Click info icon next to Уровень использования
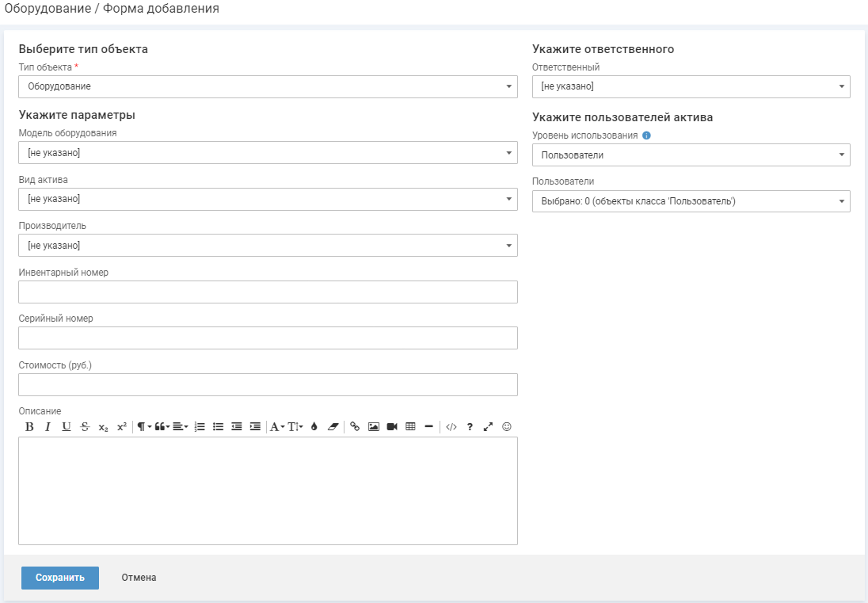Image resolution: width=868 pixels, height=603 pixels. pyautogui.click(x=646, y=135)
